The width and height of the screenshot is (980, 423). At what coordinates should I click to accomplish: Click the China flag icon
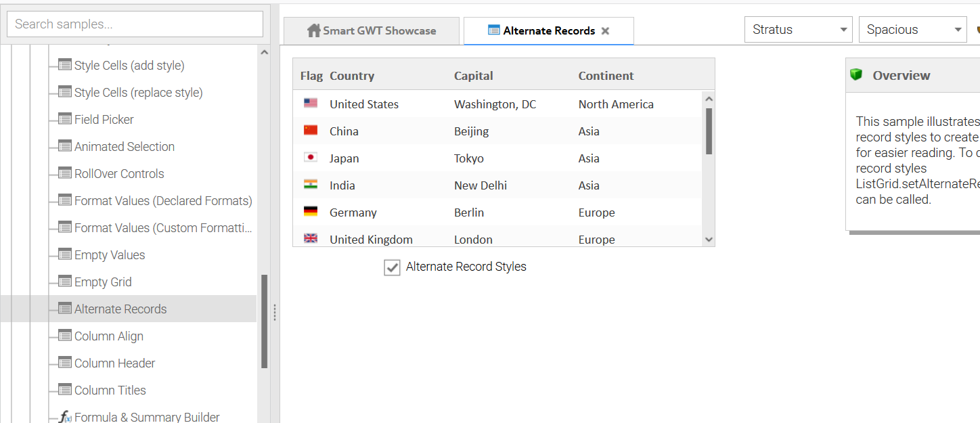(x=311, y=131)
